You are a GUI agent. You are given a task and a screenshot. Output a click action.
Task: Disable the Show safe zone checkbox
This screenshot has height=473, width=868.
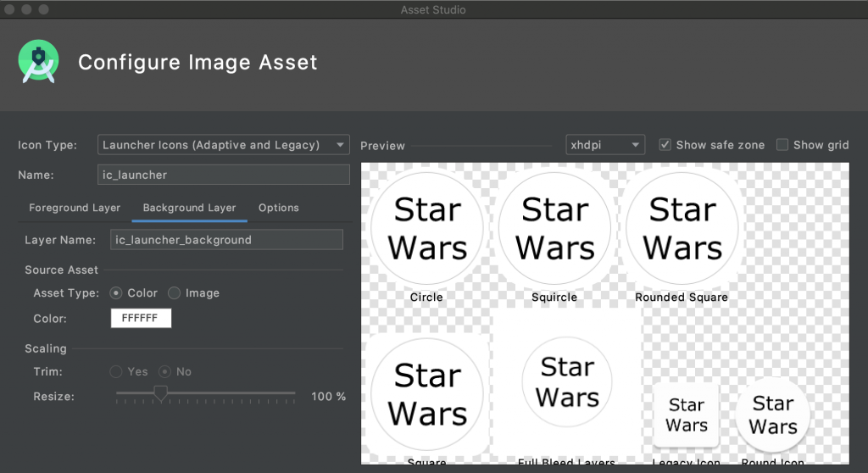665,145
